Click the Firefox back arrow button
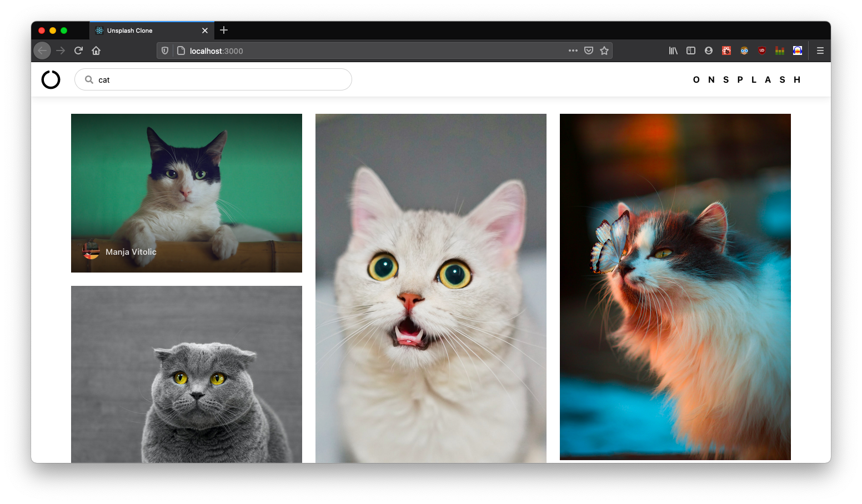 pos(42,51)
